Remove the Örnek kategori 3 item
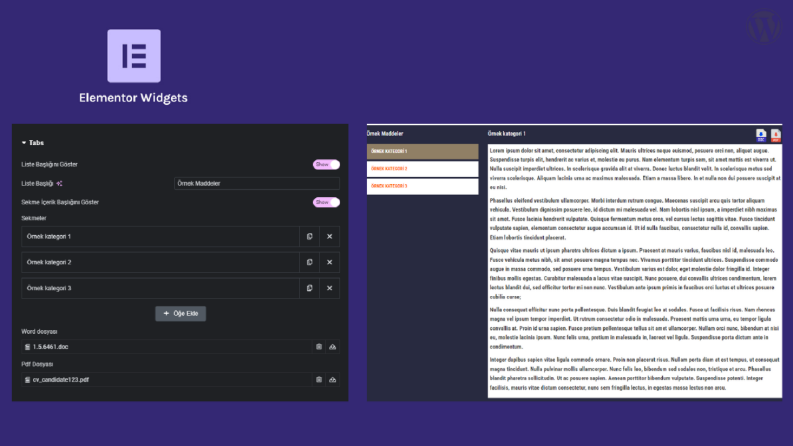The image size is (793, 446). pyautogui.click(x=329, y=288)
